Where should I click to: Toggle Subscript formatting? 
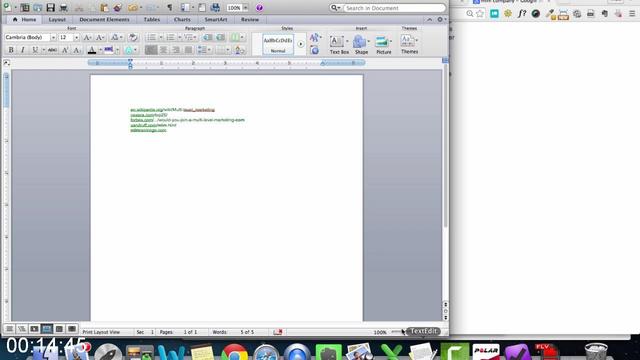click(x=76, y=50)
